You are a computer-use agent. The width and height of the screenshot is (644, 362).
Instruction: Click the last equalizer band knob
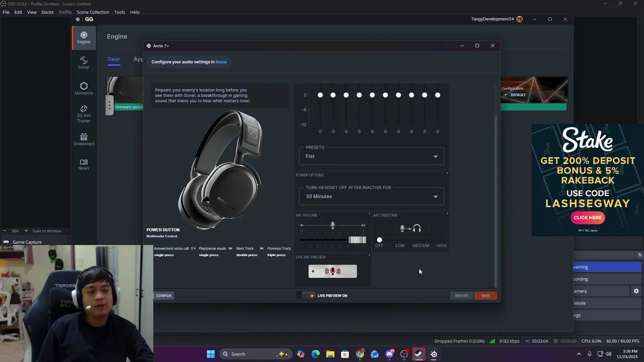click(x=438, y=95)
